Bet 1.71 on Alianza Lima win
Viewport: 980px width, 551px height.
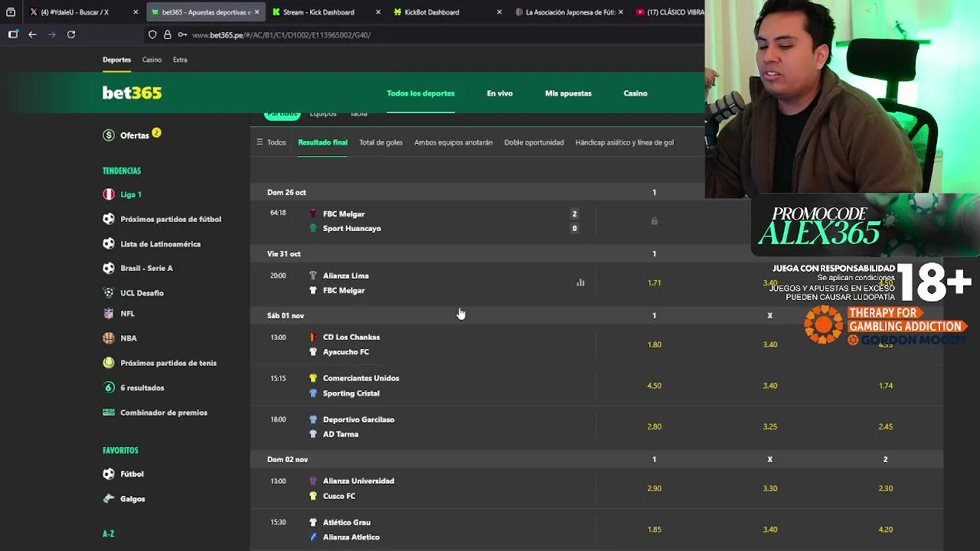point(654,283)
